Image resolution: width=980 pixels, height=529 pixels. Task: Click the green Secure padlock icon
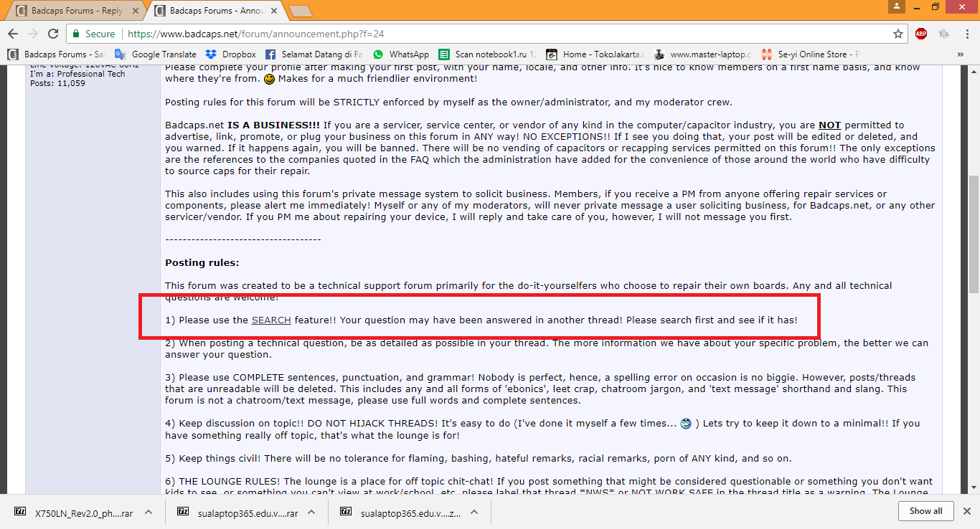pyautogui.click(x=77, y=34)
